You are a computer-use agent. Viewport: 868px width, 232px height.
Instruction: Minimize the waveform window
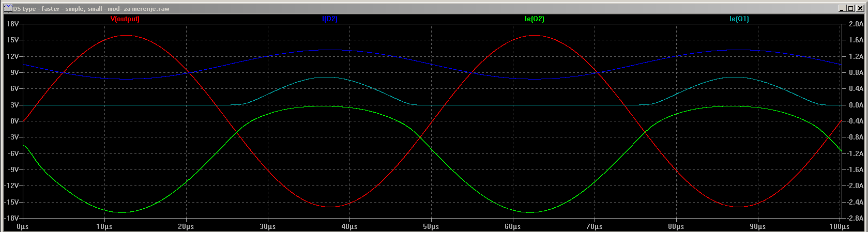tap(842, 8)
